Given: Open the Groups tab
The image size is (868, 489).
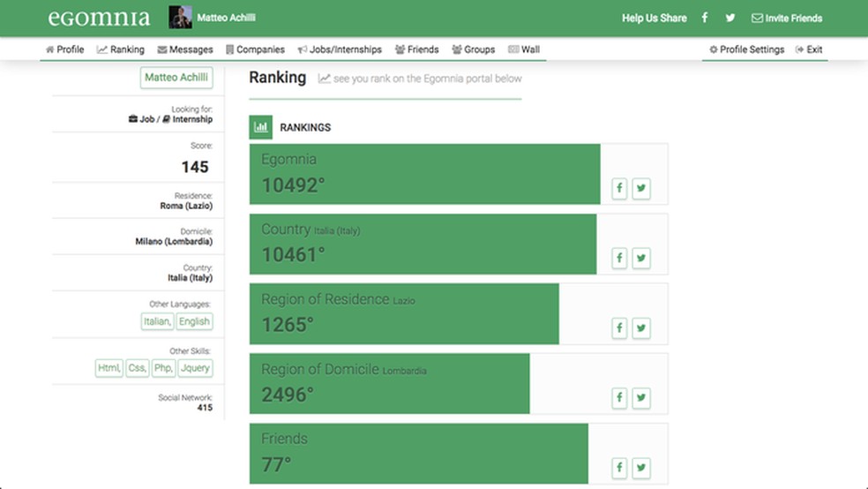Looking at the screenshot, I should pyautogui.click(x=474, y=49).
